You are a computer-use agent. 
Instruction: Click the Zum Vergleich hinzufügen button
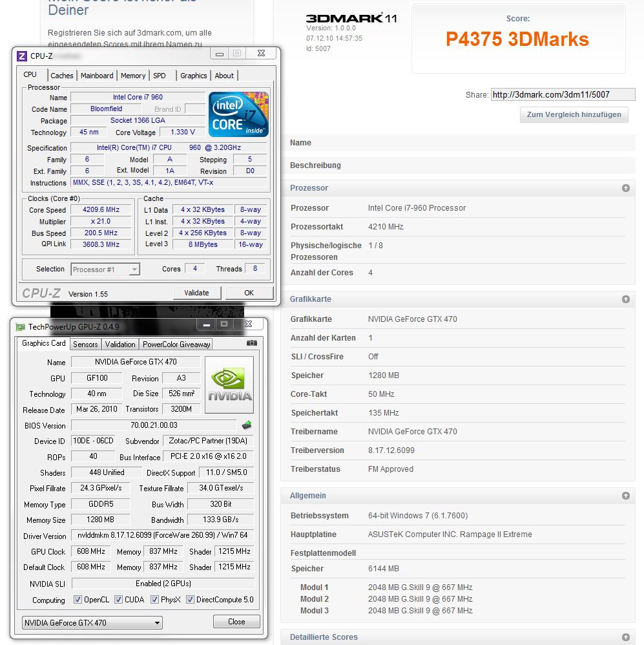pyautogui.click(x=574, y=114)
